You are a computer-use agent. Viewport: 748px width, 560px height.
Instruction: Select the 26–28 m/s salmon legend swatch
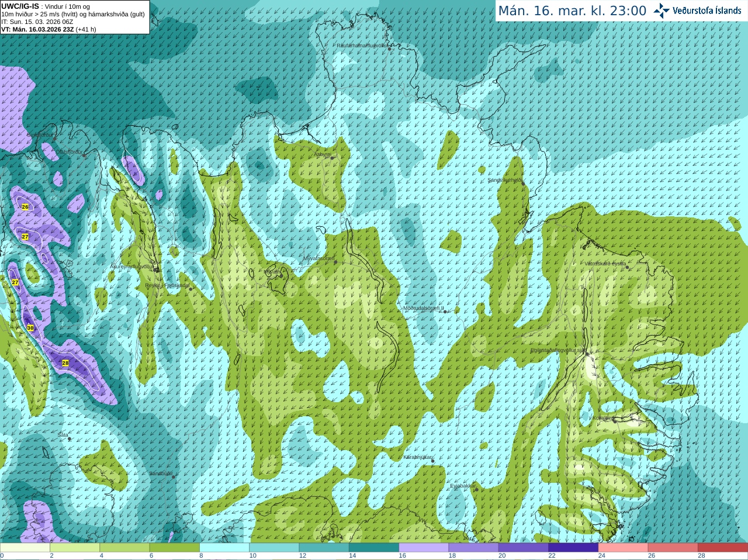pos(673,548)
